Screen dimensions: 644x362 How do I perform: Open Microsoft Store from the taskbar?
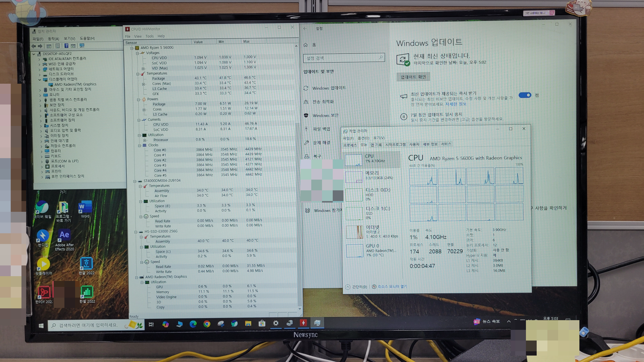pos(262,324)
